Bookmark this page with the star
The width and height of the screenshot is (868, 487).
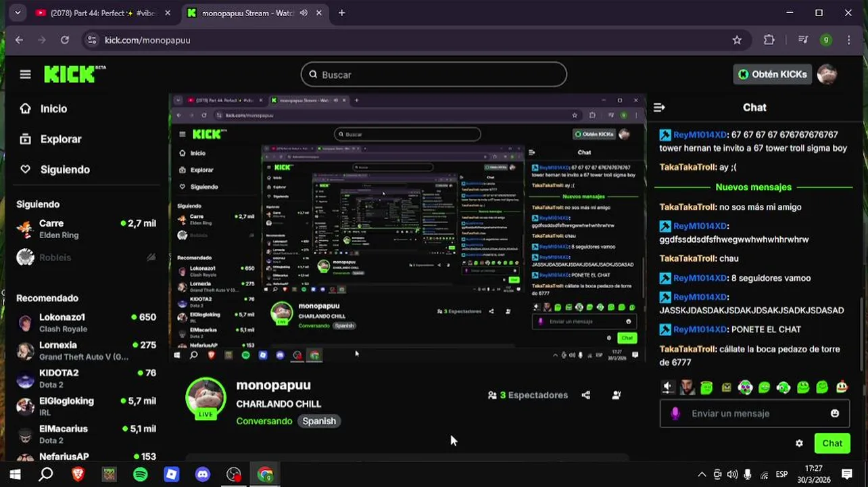tap(737, 40)
